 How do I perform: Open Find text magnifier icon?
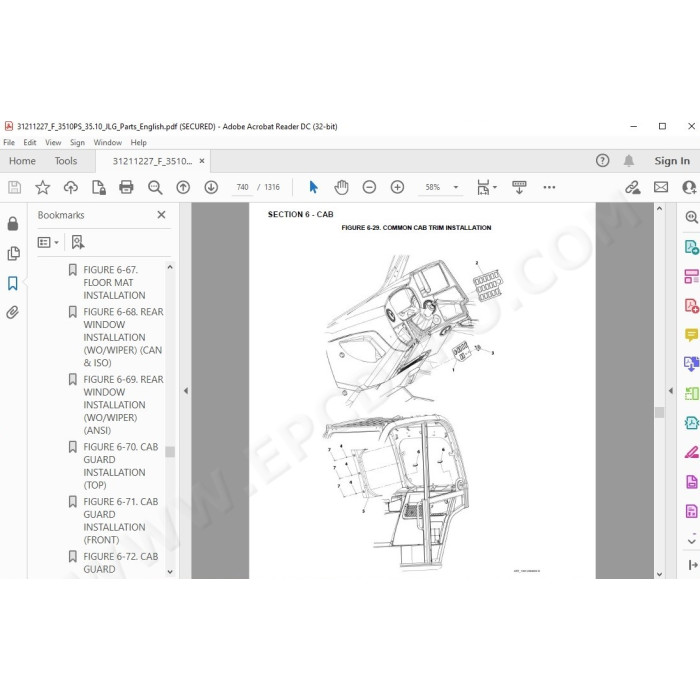click(x=155, y=187)
